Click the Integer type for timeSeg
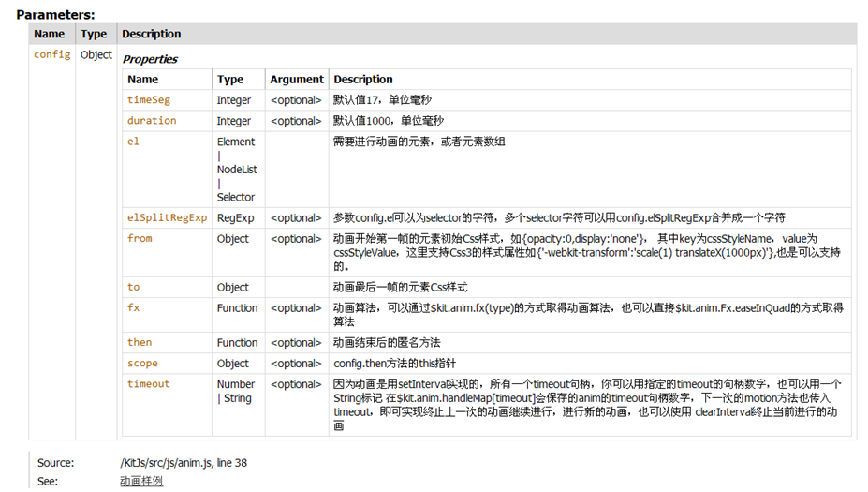The width and height of the screenshot is (868, 492). click(x=233, y=100)
